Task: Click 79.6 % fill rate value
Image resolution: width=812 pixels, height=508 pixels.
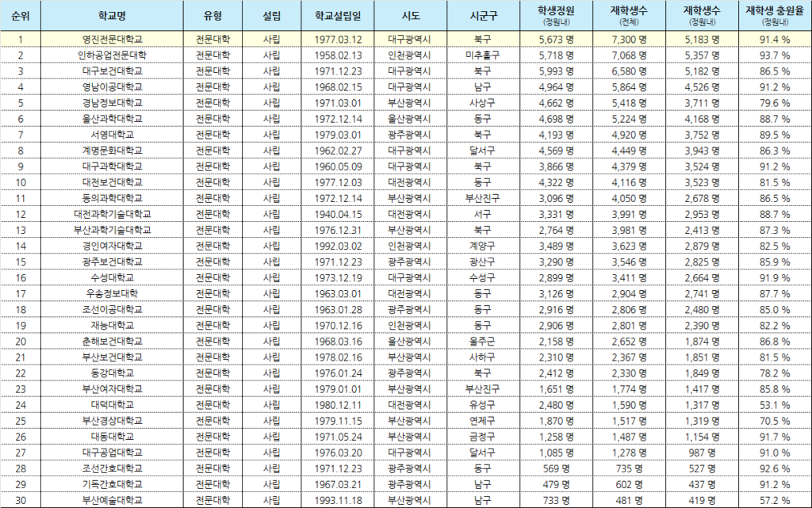Action: click(x=776, y=104)
